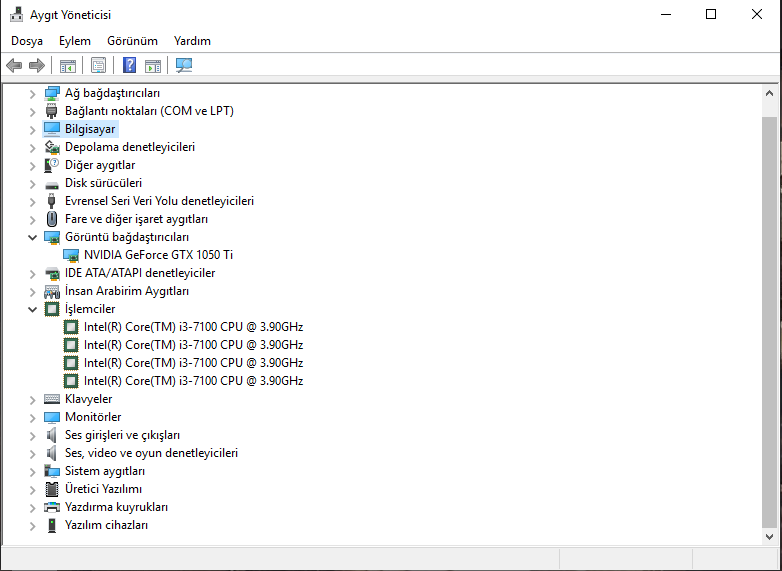The image size is (782, 571).
Task: Expand the Sistem aygıtları node arrow
Action: coord(32,471)
